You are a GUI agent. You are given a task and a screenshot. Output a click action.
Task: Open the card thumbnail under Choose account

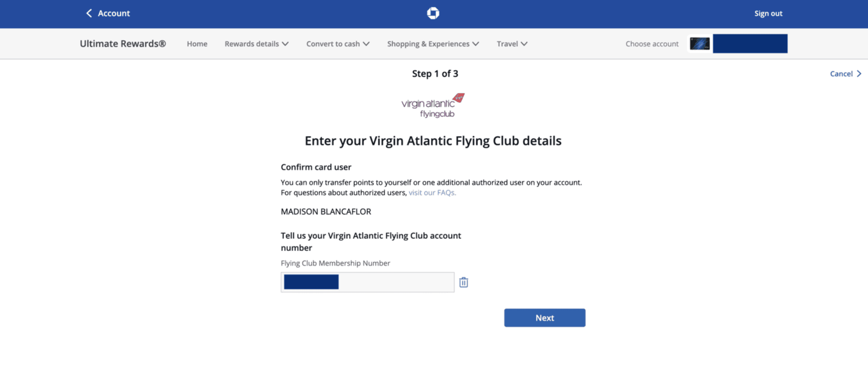(x=699, y=43)
